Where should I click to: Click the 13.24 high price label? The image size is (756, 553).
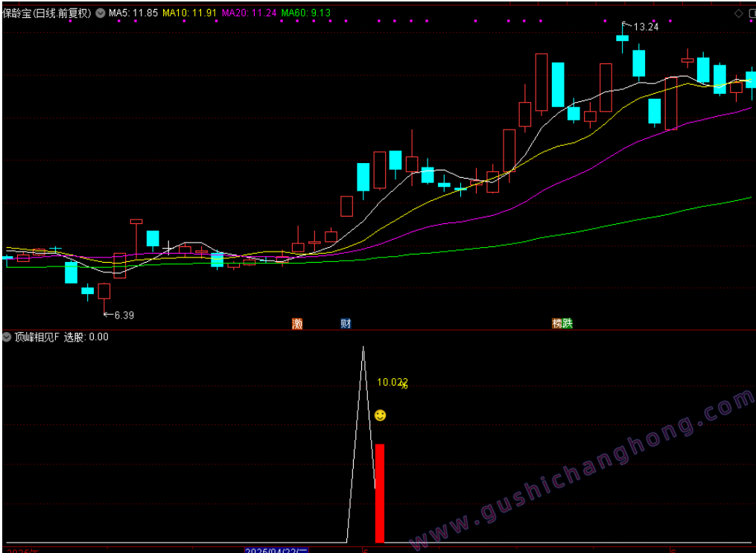646,27
